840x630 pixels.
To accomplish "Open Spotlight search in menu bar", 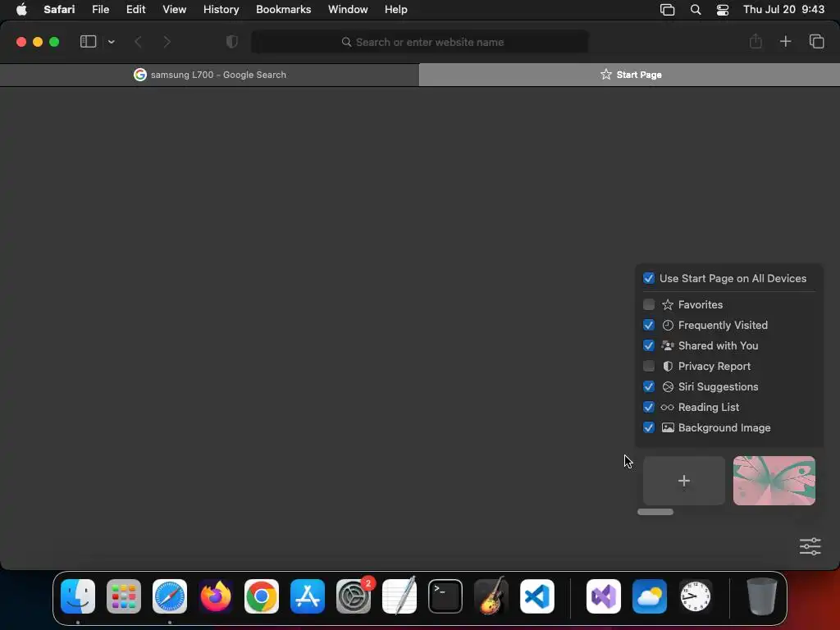I will click(x=696, y=10).
